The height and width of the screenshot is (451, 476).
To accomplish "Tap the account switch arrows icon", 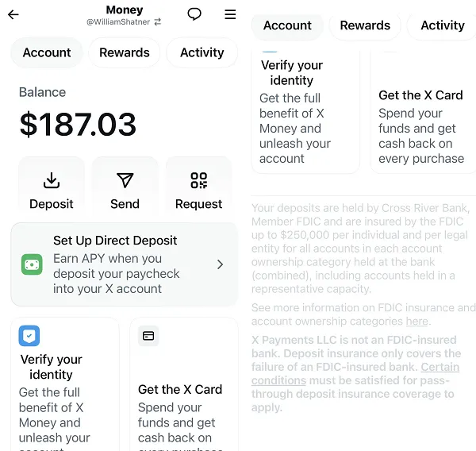I will (157, 22).
